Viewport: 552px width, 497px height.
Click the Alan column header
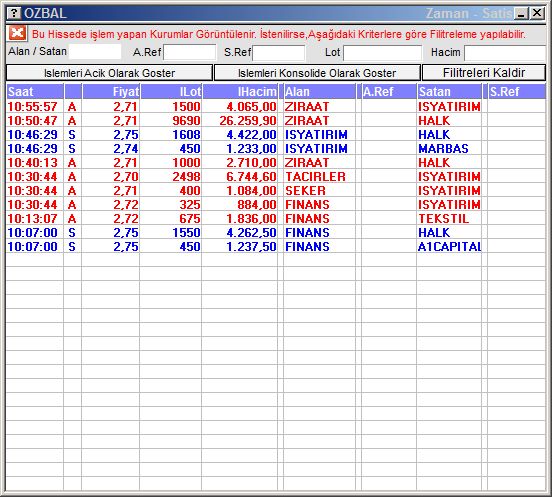pyautogui.click(x=320, y=92)
